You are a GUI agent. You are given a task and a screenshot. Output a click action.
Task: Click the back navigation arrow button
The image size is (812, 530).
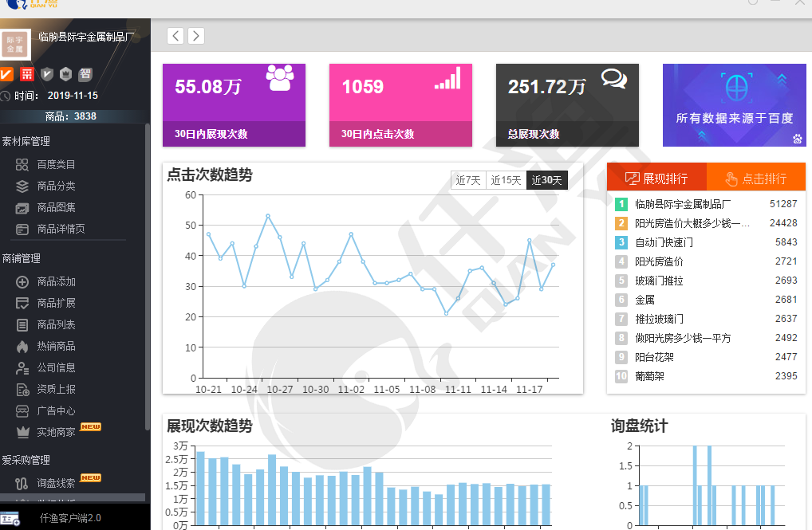(x=175, y=36)
